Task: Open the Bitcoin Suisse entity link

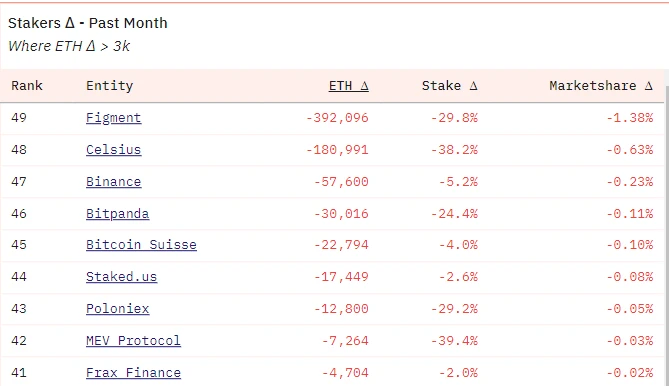Action: (x=141, y=245)
